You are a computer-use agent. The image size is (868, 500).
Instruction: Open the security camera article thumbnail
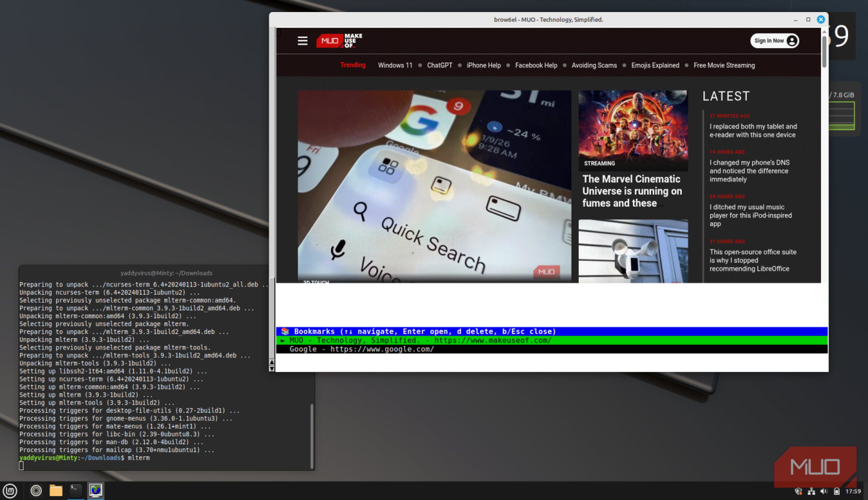click(x=633, y=251)
